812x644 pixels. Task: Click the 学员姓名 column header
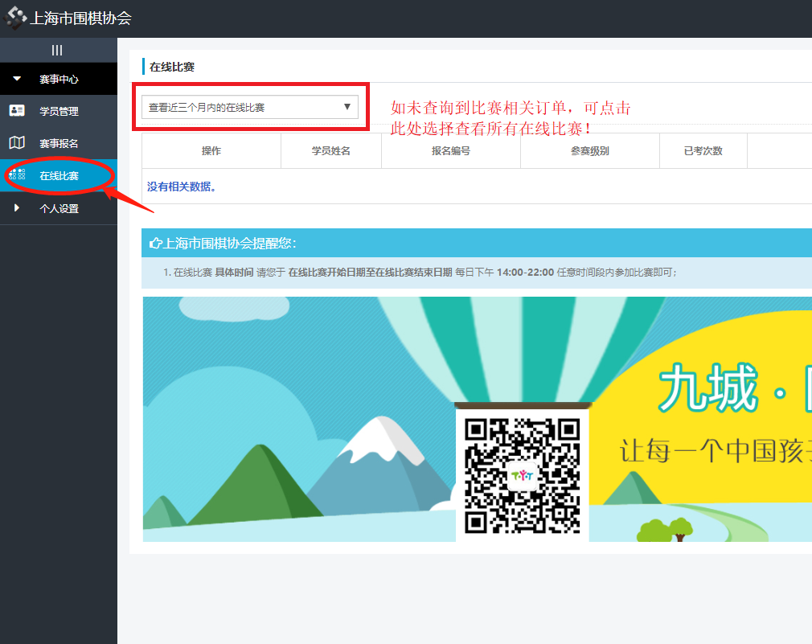tap(330, 151)
